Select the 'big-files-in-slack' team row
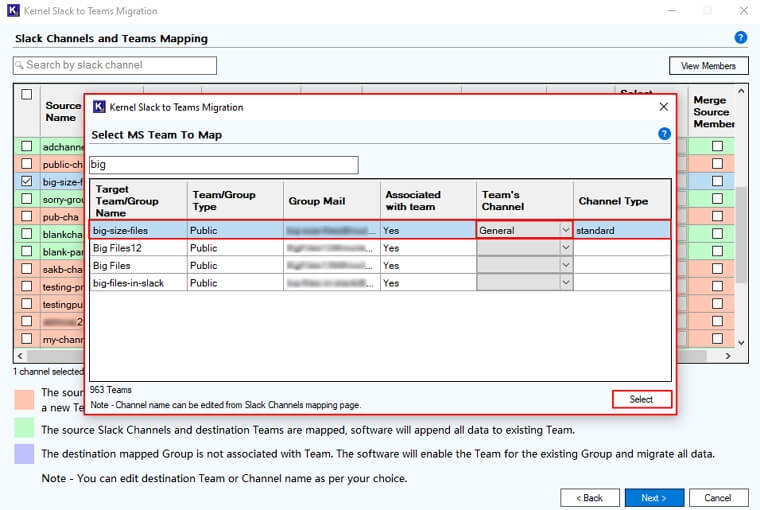The image size is (760, 510). 380,283
